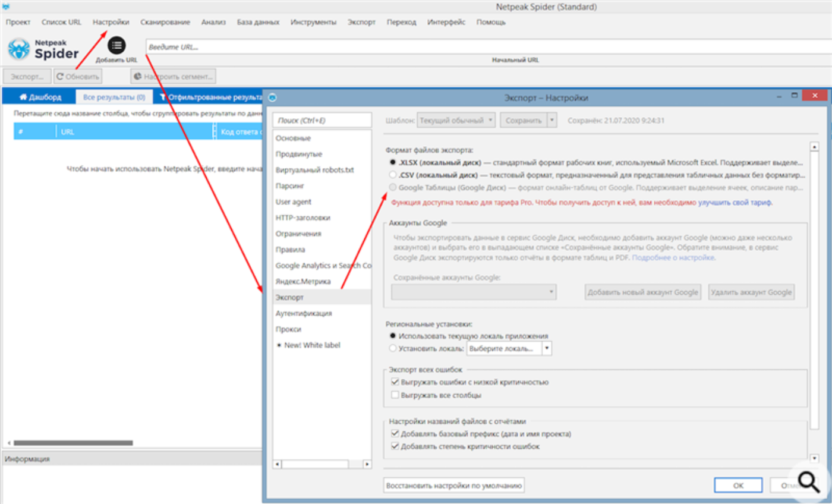Choose Использовать текущую локаль приложения option
Viewport: 832px width, 504px height.
[x=393, y=335]
